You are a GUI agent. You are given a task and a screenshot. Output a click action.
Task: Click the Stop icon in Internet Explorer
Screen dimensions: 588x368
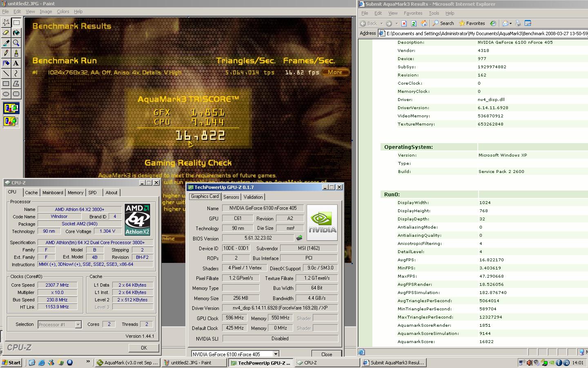coord(404,23)
